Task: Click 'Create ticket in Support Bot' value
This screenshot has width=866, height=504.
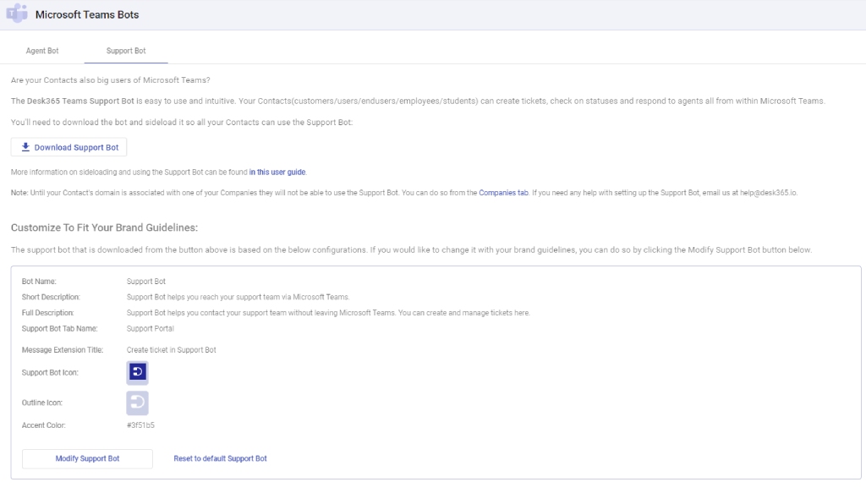Action: click(171, 350)
